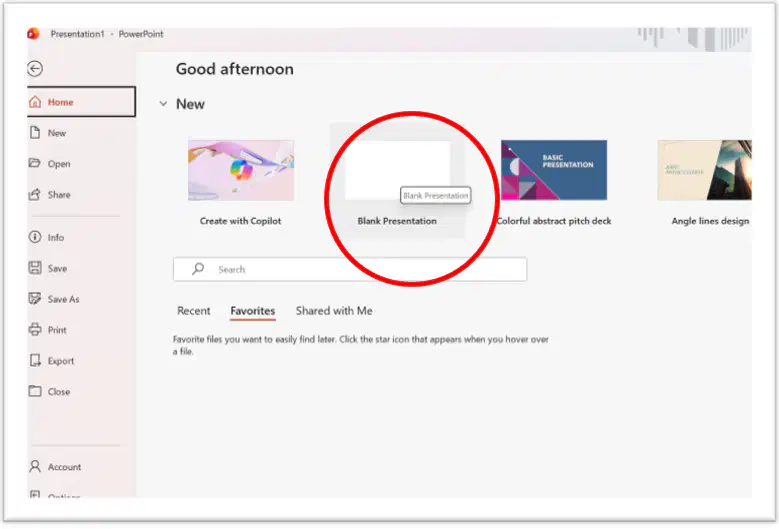This screenshot has width=779, height=529.
Task: Click the Close folder icon
Action: 35,391
